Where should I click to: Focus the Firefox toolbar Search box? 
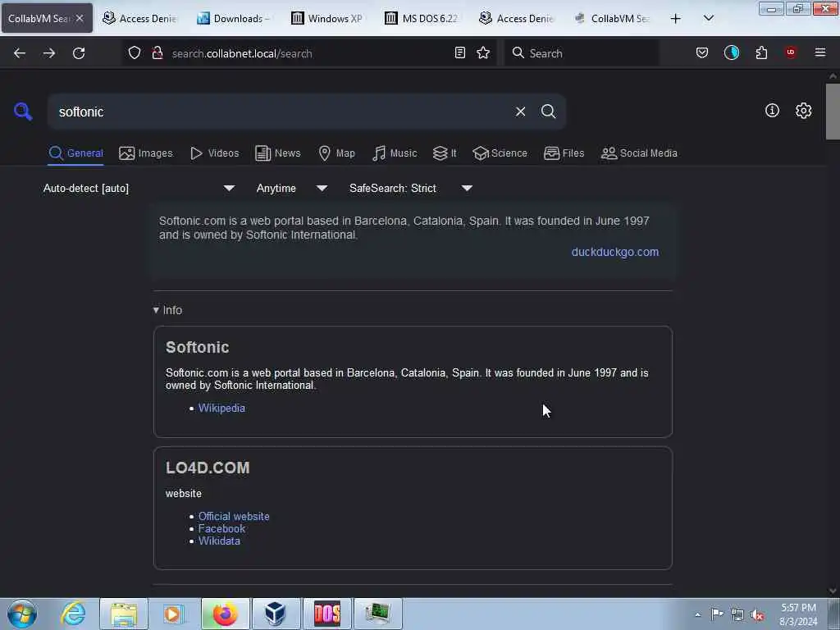(x=582, y=53)
